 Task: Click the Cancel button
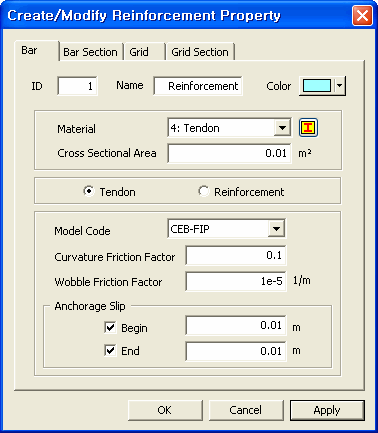246,410
